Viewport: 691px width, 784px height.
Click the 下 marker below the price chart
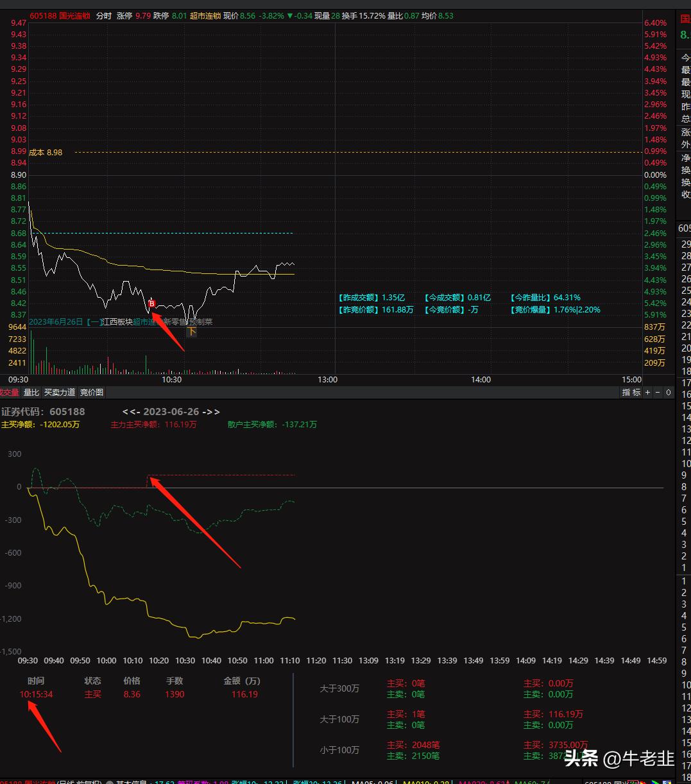tap(191, 332)
